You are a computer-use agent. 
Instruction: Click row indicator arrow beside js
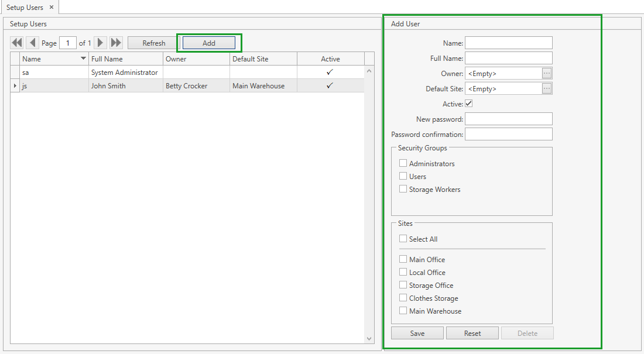click(15, 86)
